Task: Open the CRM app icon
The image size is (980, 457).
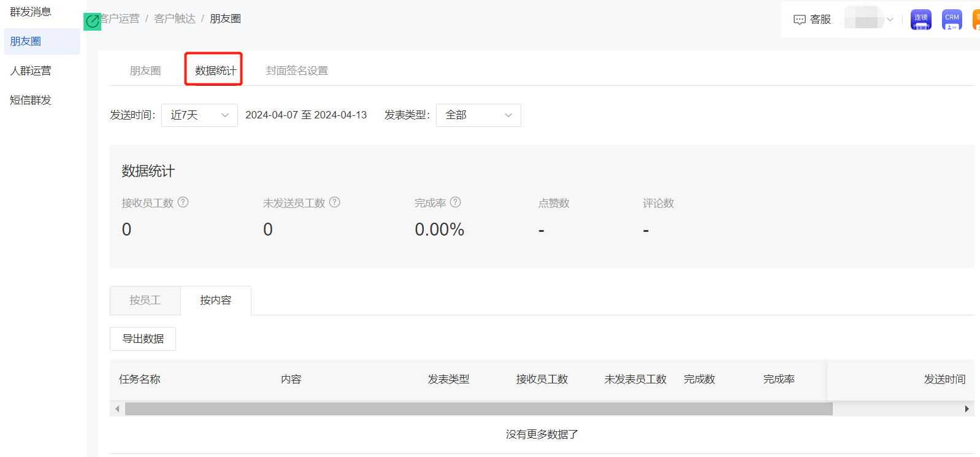Action: tap(952, 20)
